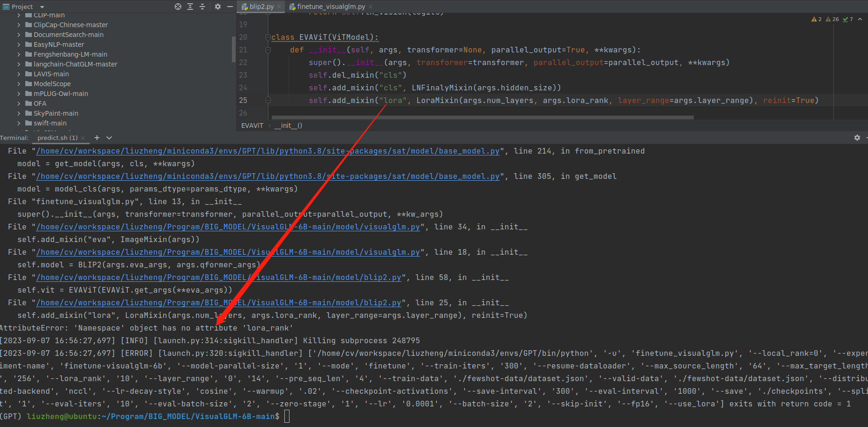Image resolution: width=868 pixels, height=427 pixels.
Task: Open base_model.py link at line 305
Action: pyautogui.click(x=268, y=177)
